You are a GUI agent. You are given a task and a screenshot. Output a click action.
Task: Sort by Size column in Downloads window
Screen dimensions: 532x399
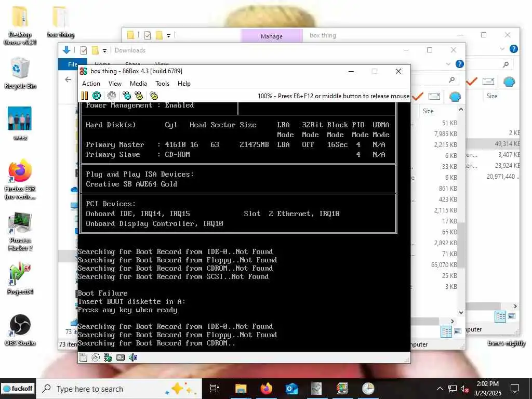click(428, 111)
